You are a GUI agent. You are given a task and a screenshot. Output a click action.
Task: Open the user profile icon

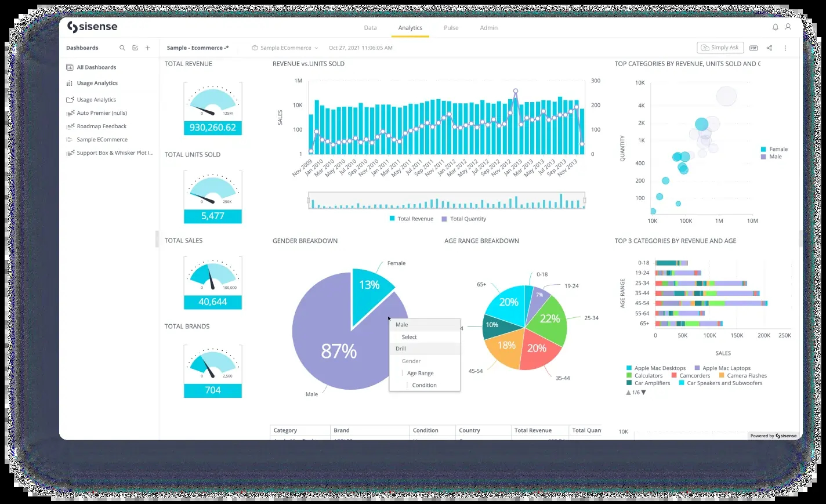(788, 27)
